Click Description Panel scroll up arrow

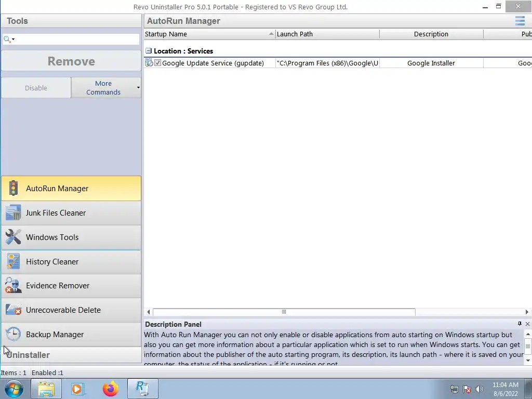point(528,334)
